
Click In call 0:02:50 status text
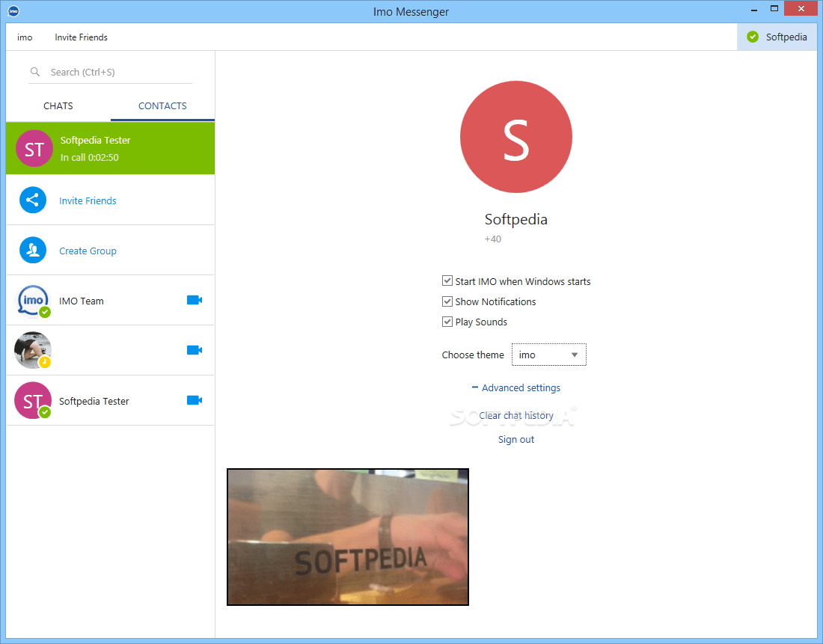(x=89, y=158)
